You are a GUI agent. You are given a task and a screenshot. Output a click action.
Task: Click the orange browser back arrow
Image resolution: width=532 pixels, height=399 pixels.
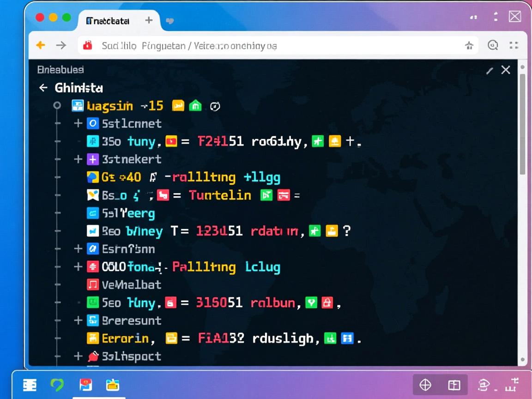tap(41, 45)
